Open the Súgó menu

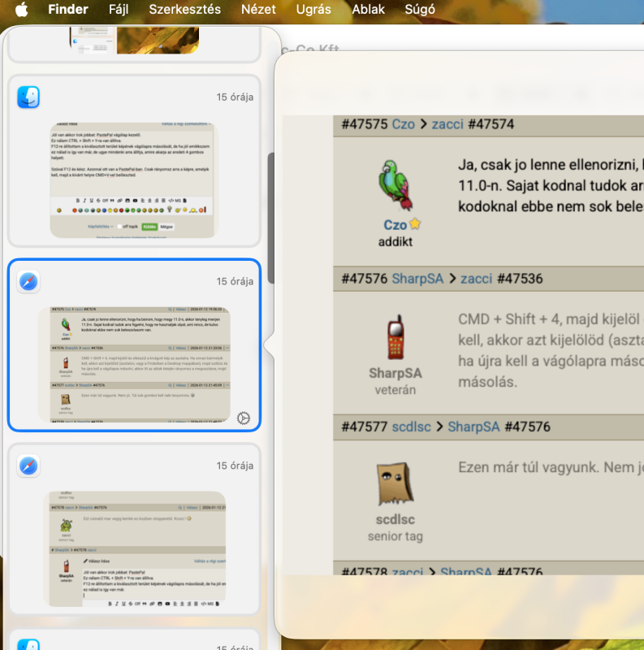[x=420, y=9]
